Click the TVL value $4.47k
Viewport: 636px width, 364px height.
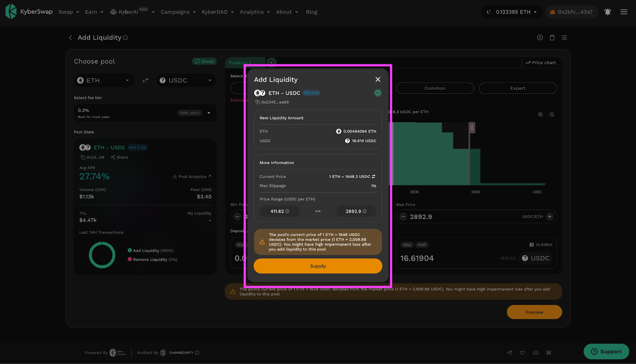(x=88, y=220)
